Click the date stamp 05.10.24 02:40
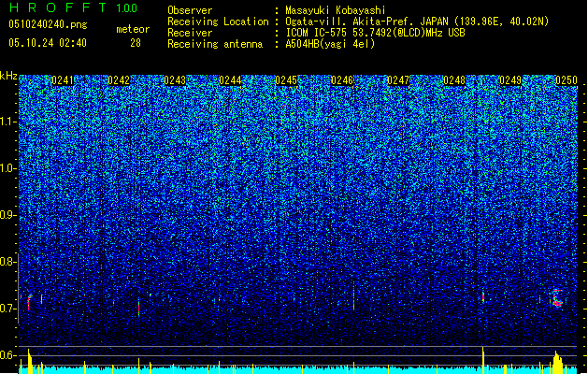This screenshot has width=588, height=374. click(48, 43)
